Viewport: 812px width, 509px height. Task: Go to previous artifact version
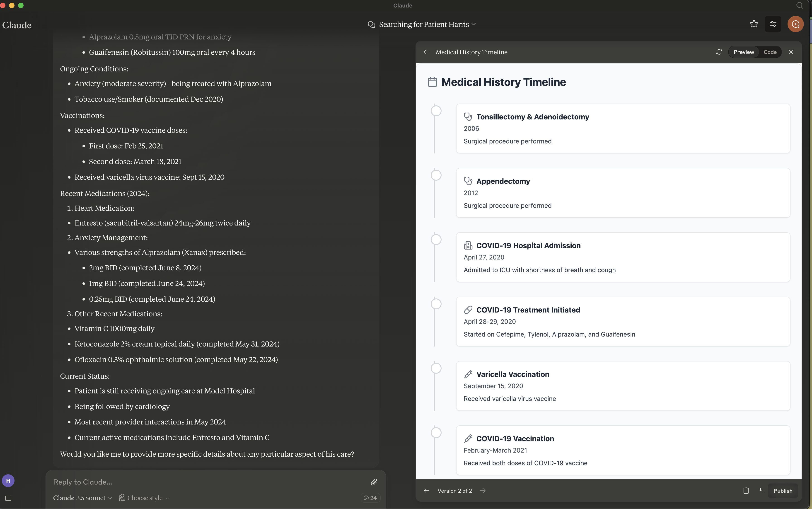(x=426, y=491)
